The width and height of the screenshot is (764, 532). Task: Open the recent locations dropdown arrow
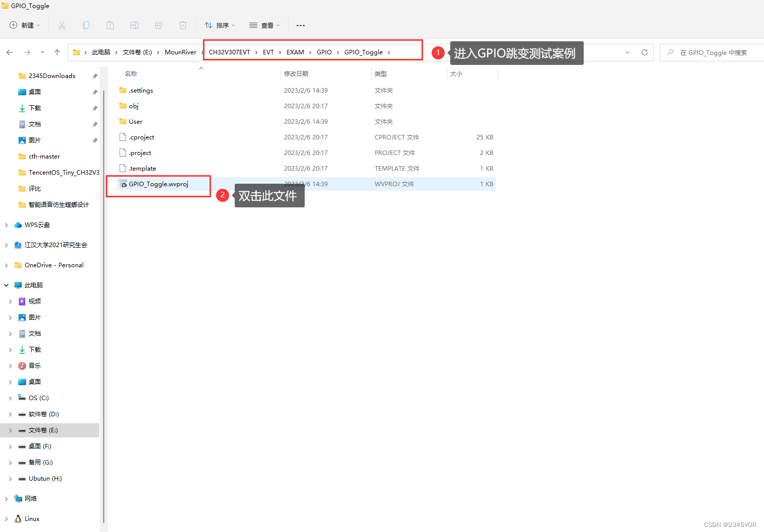tap(42, 52)
